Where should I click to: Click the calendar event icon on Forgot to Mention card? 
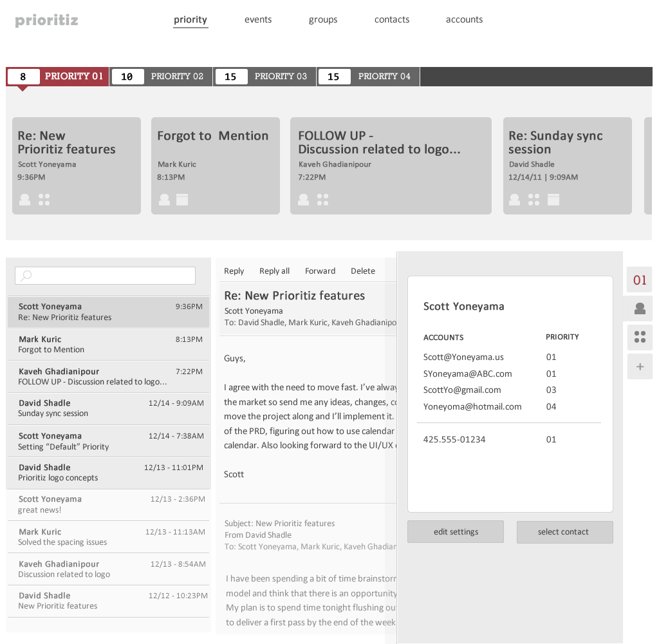point(182,200)
